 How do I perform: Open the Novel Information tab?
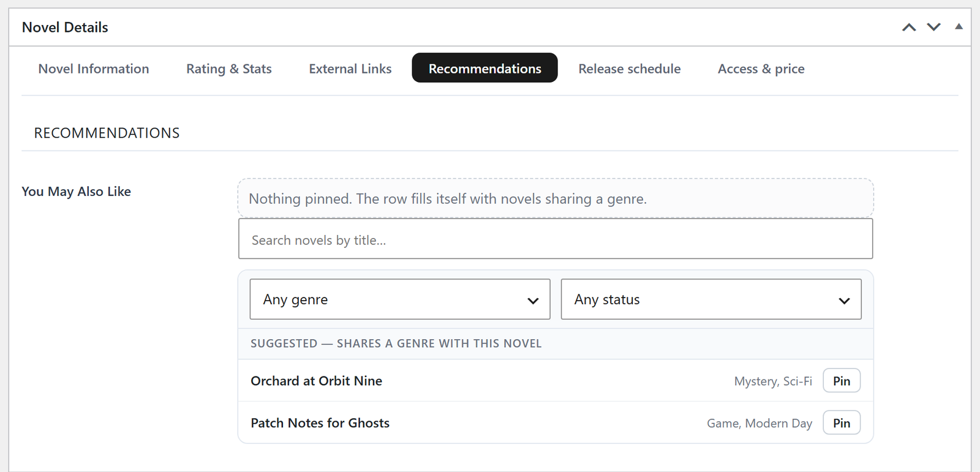(x=94, y=69)
